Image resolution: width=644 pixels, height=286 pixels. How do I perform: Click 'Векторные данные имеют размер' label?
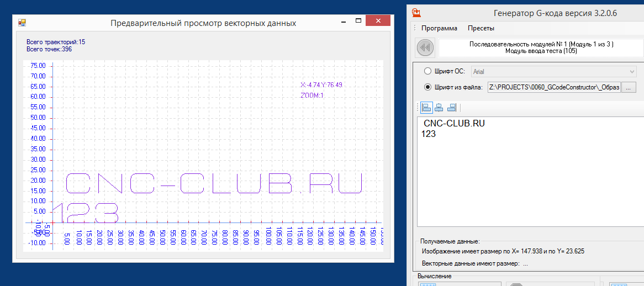(x=471, y=263)
